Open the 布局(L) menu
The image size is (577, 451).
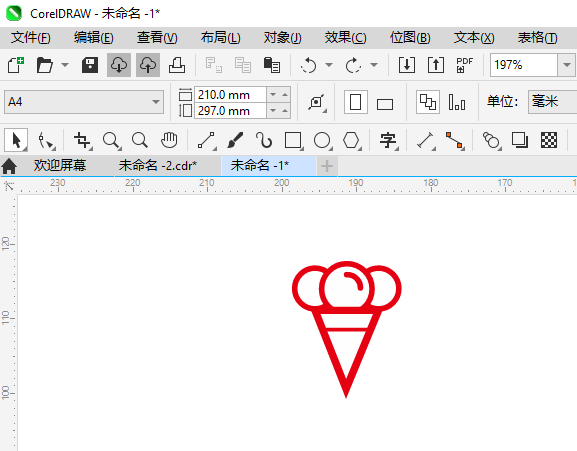click(220, 38)
